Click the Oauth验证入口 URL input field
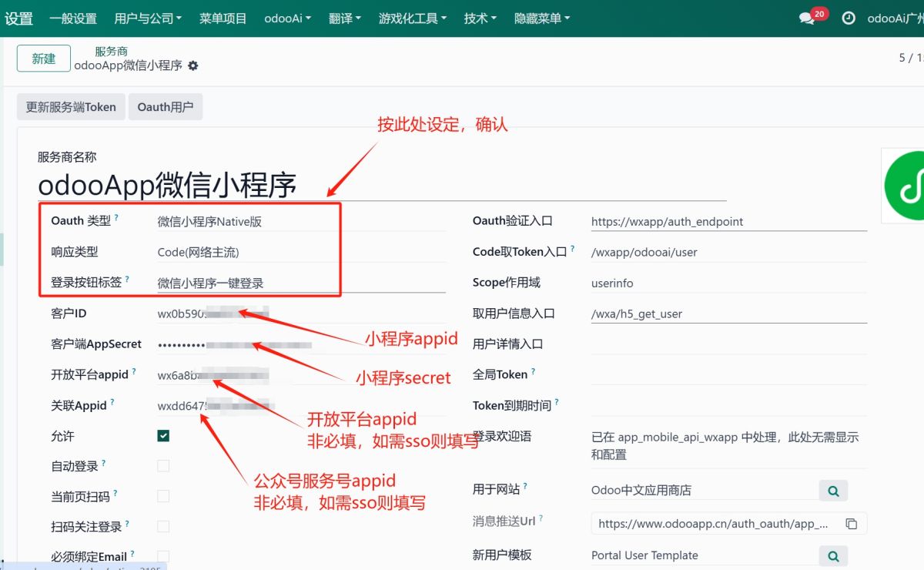 (x=728, y=222)
